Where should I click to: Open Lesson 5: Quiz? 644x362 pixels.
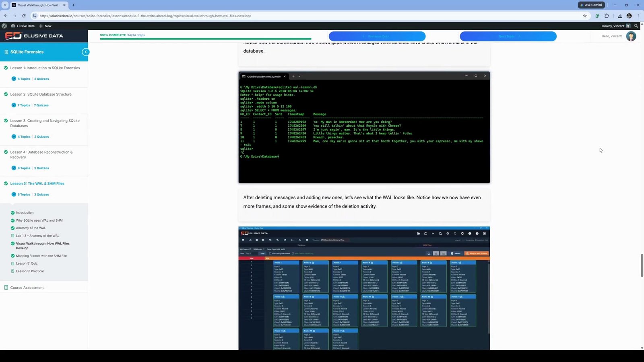27,263
